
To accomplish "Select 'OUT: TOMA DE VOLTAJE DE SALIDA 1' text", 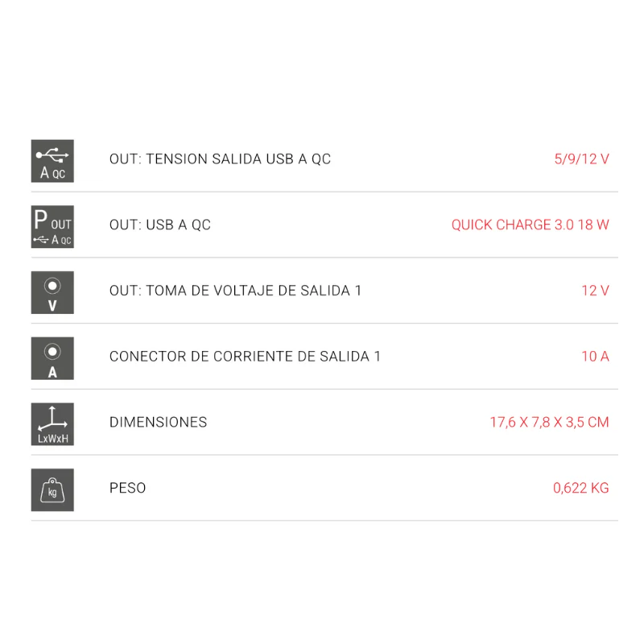I will 235,291.
